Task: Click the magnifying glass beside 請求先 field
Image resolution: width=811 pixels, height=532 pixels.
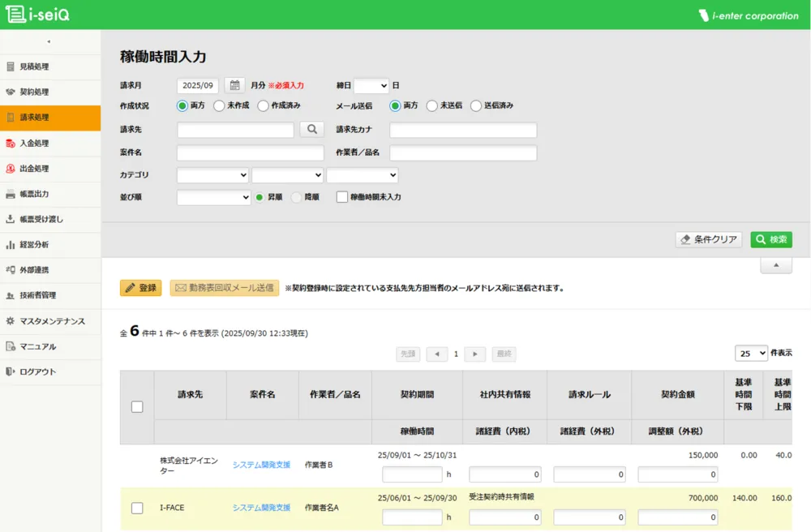Action: [x=311, y=128]
